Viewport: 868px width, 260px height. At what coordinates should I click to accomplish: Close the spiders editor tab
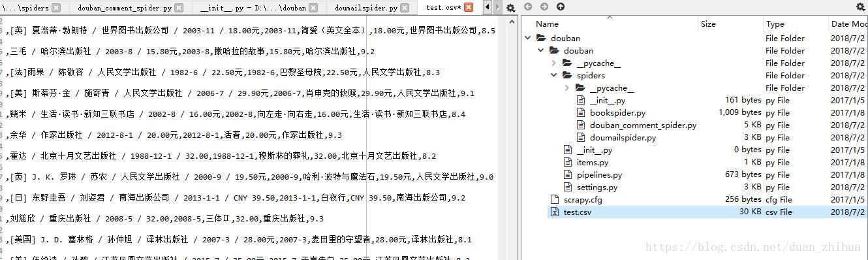[x=56, y=8]
